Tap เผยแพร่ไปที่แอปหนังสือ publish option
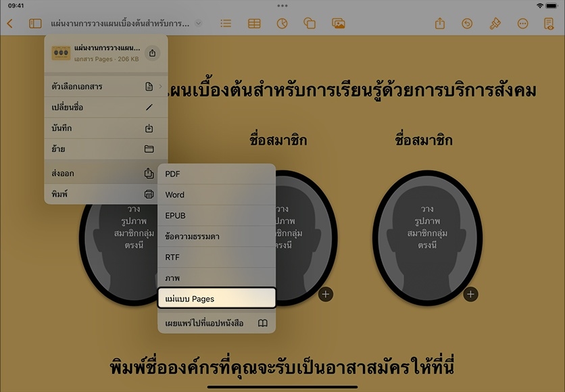This screenshot has width=565, height=392. click(216, 323)
